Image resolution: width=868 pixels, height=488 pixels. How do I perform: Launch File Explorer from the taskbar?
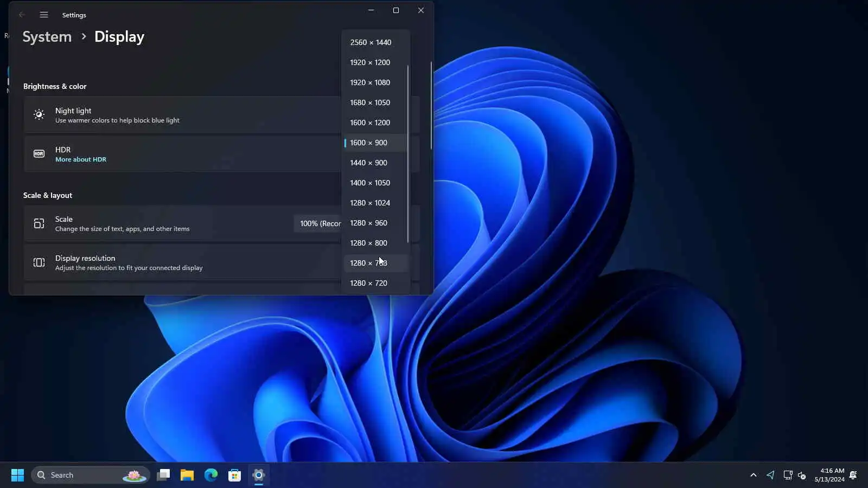pos(187,475)
